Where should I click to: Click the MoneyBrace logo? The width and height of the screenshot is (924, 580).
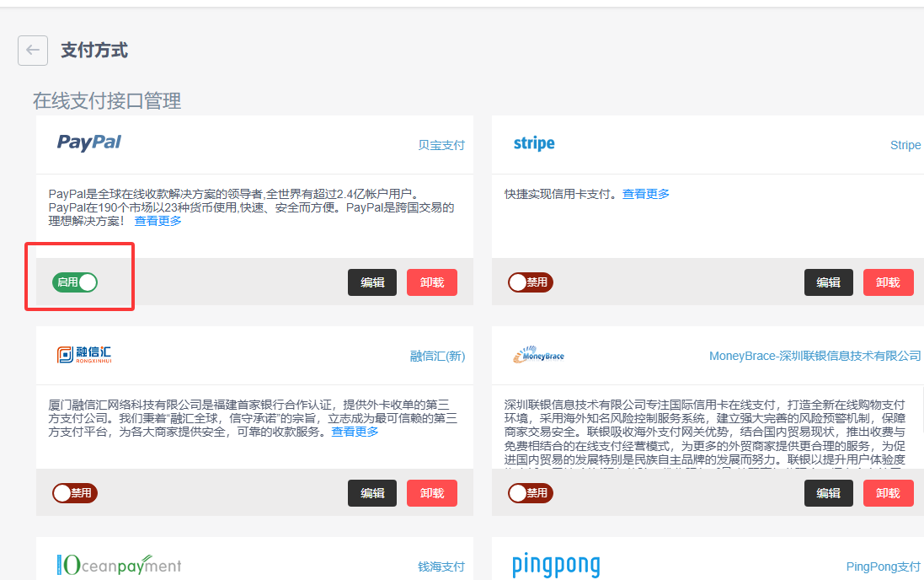coord(538,355)
